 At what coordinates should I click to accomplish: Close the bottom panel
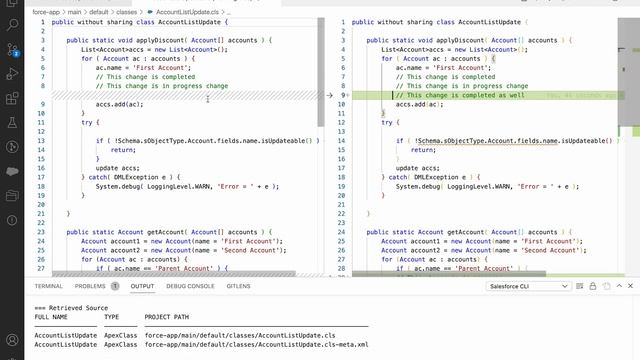(630, 286)
